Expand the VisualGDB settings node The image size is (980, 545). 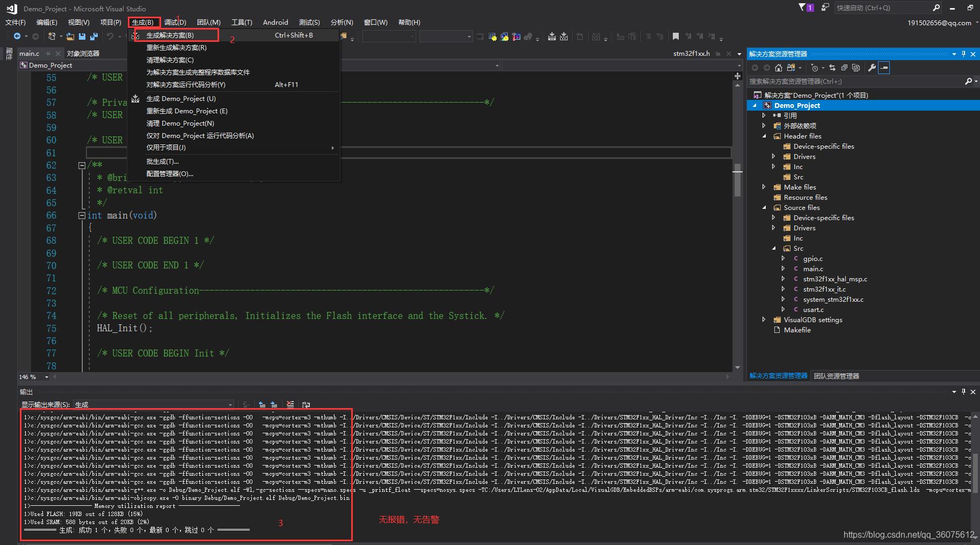click(x=764, y=319)
